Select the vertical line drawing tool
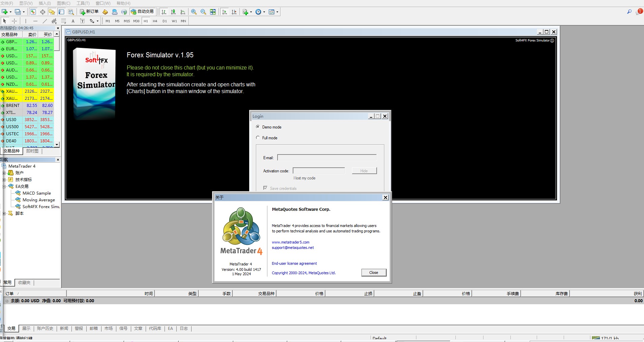The image size is (644, 342). click(x=26, y=21)
